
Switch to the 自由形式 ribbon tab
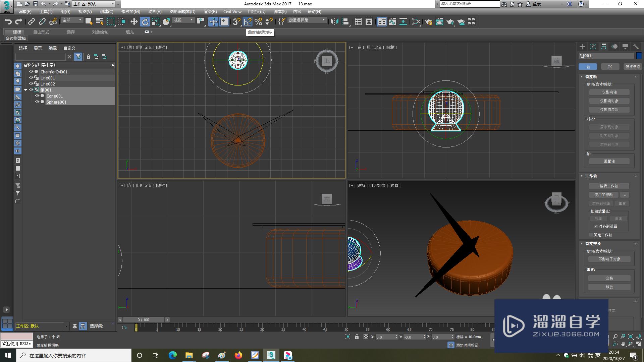[x=41, y=32]
